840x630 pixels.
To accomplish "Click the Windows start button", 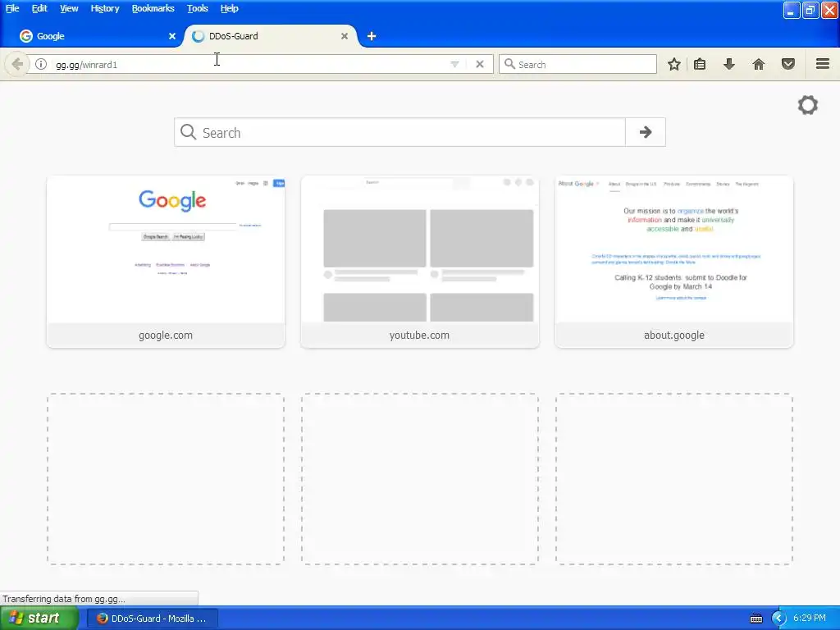I will click(x=39, y=619).
